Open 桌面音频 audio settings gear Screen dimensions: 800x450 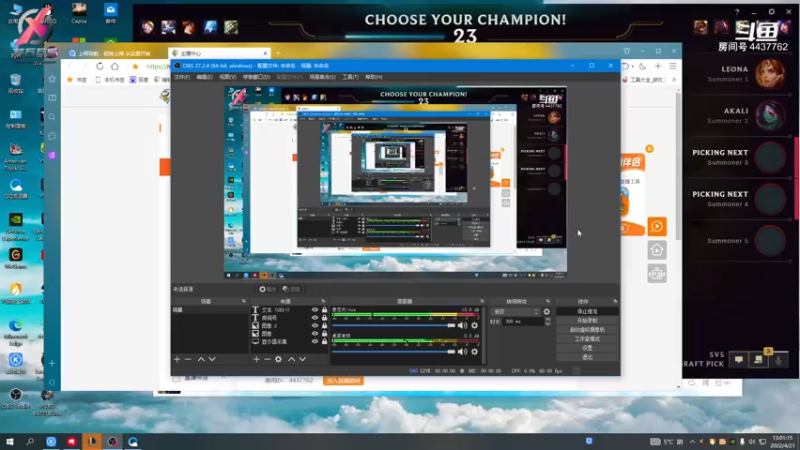[474, 352]
